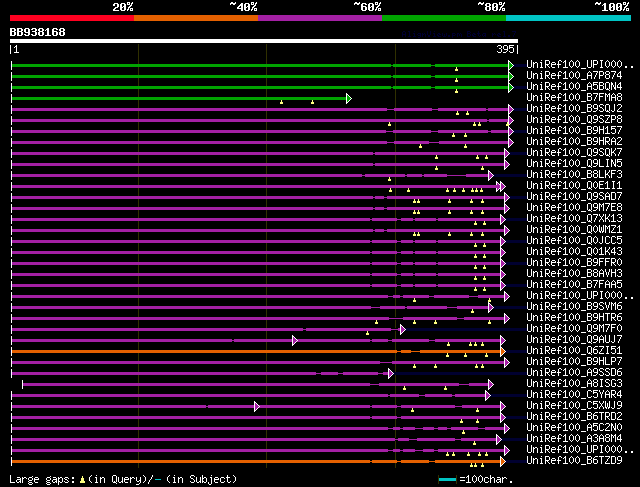Screen dimensions: 640x487
Task: Click the "Large gaps:" legend text
Action: click(42, 480)
